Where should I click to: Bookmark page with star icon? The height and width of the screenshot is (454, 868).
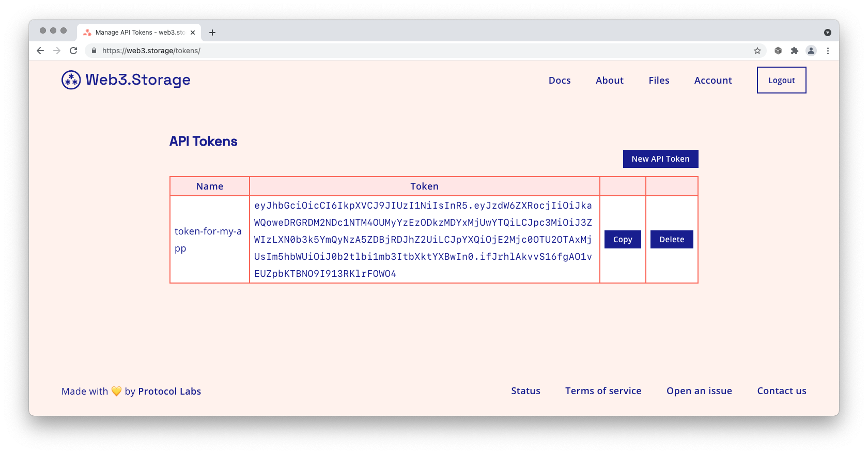pos(757,51)
